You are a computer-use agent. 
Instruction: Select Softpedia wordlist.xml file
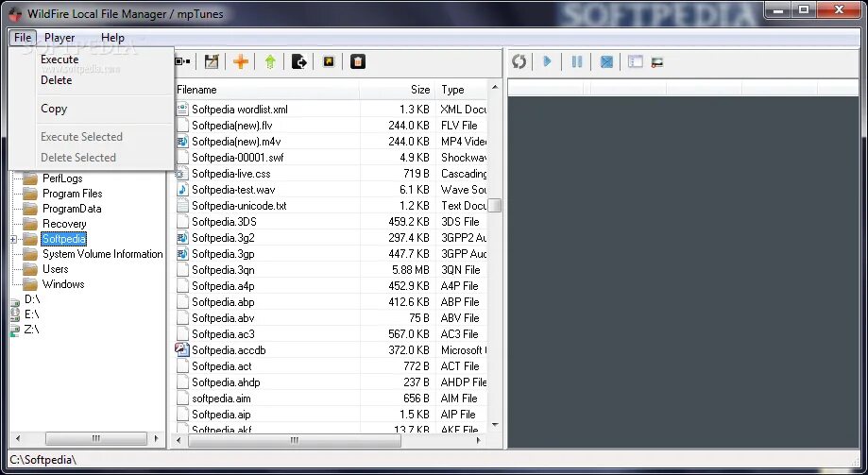click(240, 110)
